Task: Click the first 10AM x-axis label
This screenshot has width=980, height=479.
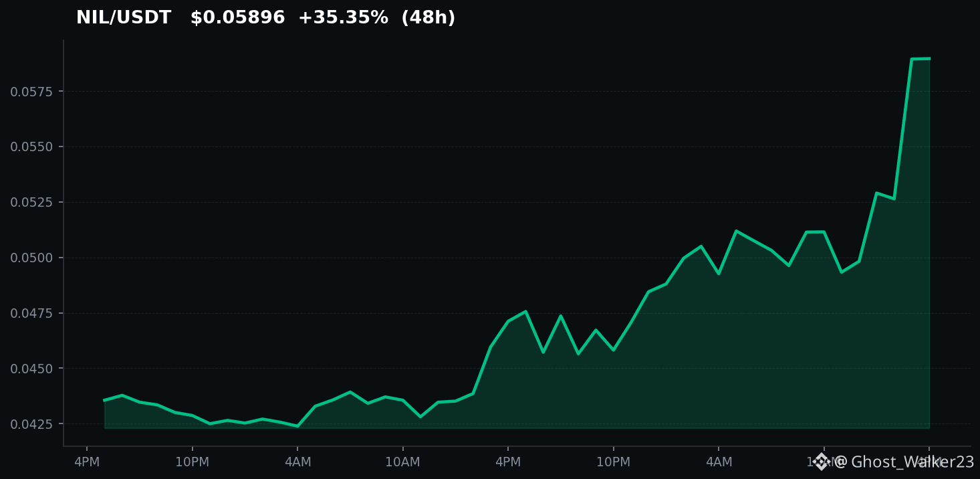Action: [403, 462]
